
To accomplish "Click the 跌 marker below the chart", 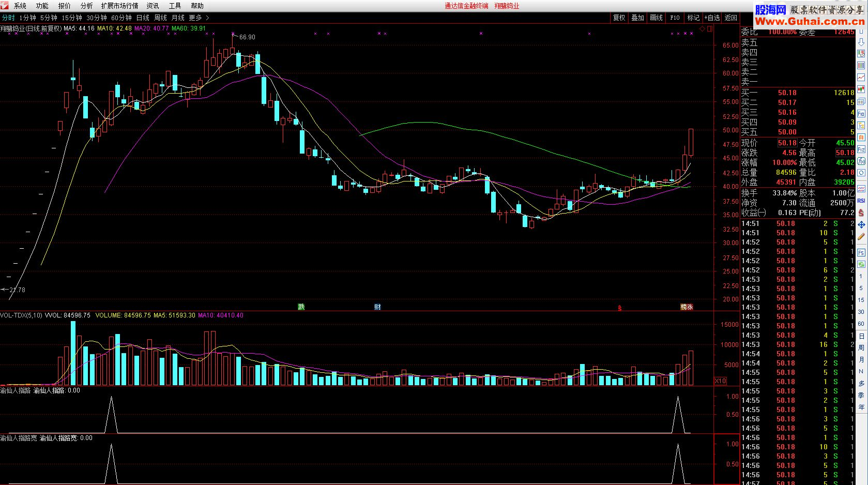I will coord(301,307).
